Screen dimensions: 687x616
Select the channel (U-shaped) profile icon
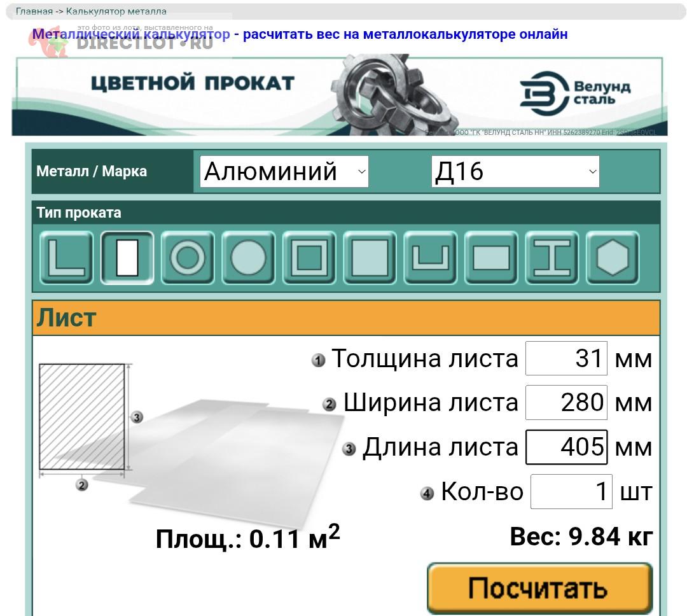tap(431, 258)
